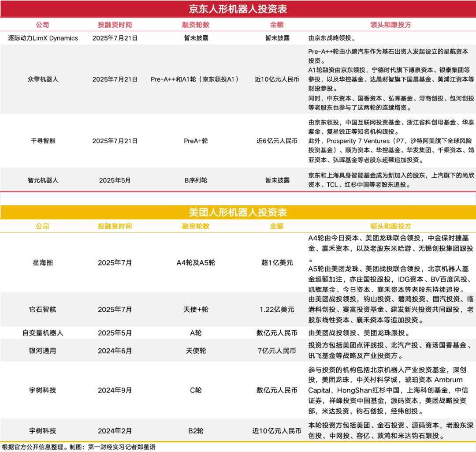Screen dimensions: 476x452
Task: Select the 2024年9月 date cell
Action: coord(115,390)
